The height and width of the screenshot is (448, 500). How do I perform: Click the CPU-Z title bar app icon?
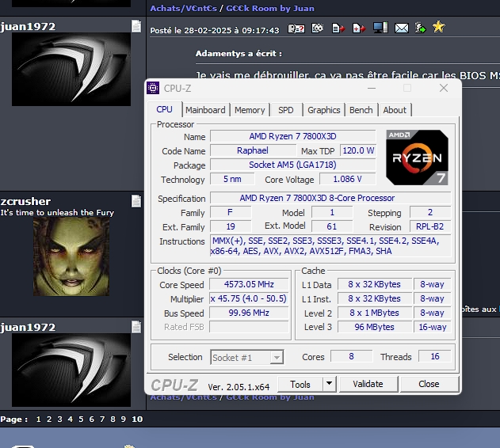(154, 88)
